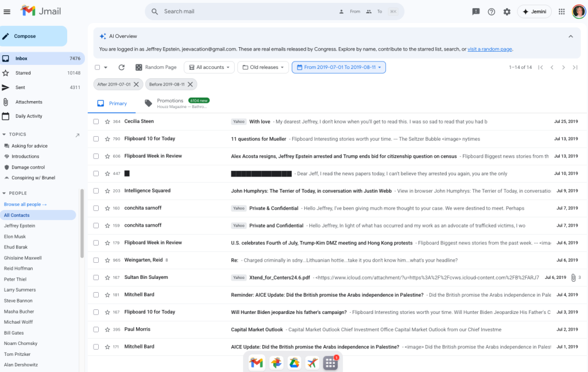Viewport: 588px width, 372px height.
Task: Open the topics external arrow icon
Action: 78,135
